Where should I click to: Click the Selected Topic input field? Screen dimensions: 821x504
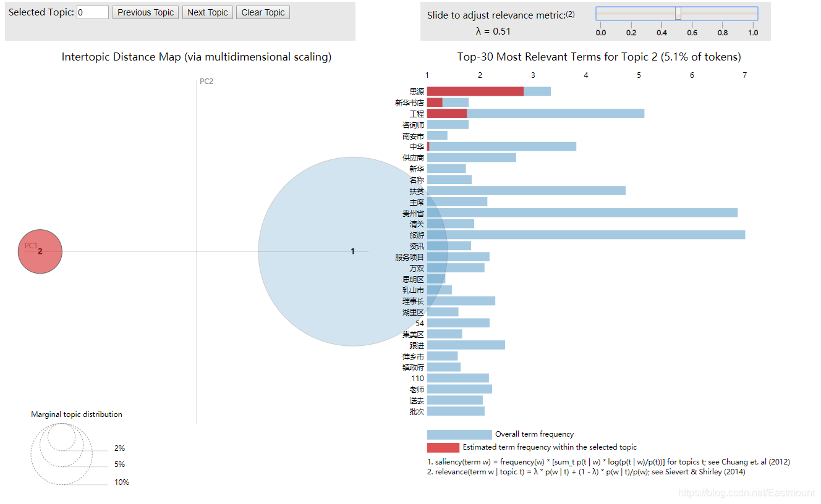coord(93,12)
